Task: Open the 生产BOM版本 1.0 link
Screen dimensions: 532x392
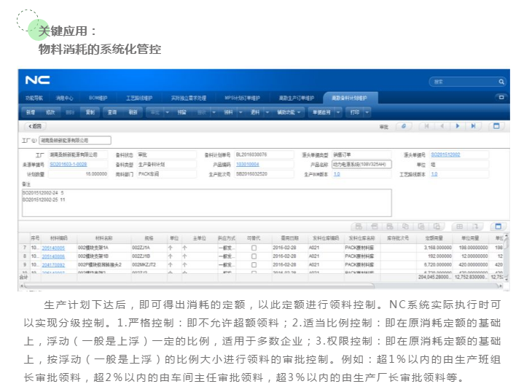Action: click(x=337, y=174)
